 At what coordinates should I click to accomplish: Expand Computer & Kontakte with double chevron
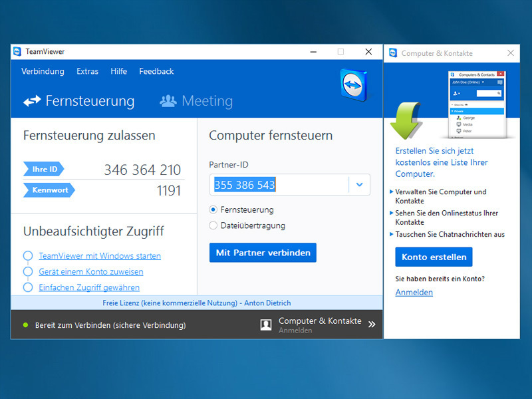(x=372, y=325)
